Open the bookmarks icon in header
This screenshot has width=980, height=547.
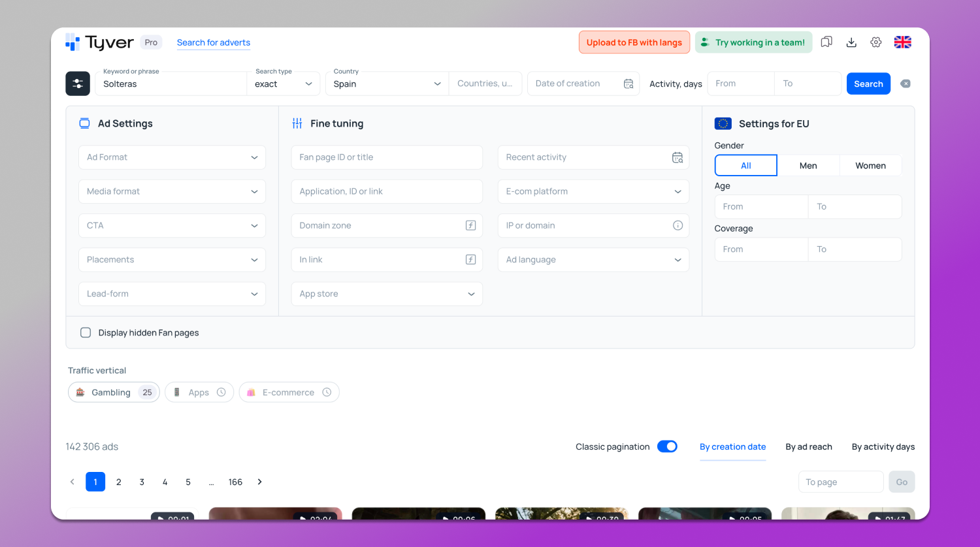[826, 42]
